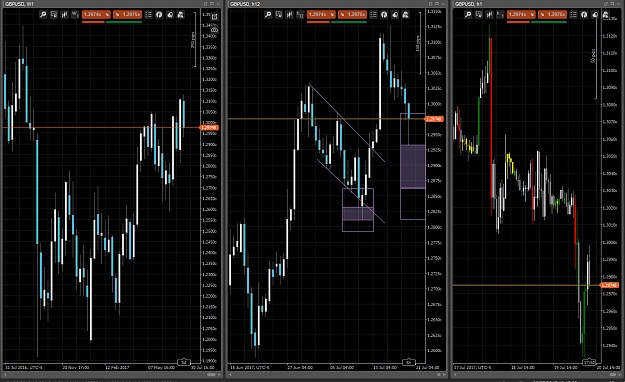Open indicators icon in W1 chart
The height and width of the screenshot is (382, 625).
pos(159,15)
